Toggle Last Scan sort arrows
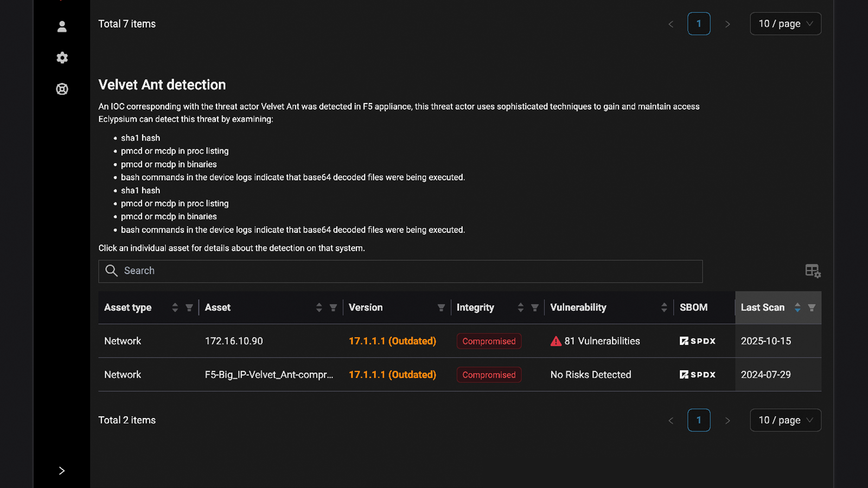Image resolution: width=868 pixels, height=488 pixels. (x=797, y=308)
